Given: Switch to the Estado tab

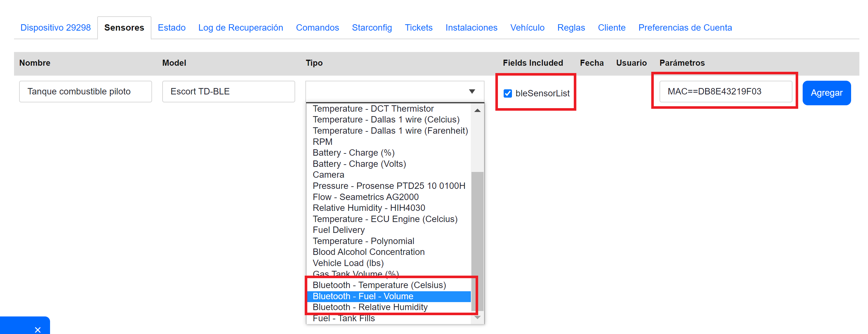Looking at the screenshot, I should [x=171, y=28].
